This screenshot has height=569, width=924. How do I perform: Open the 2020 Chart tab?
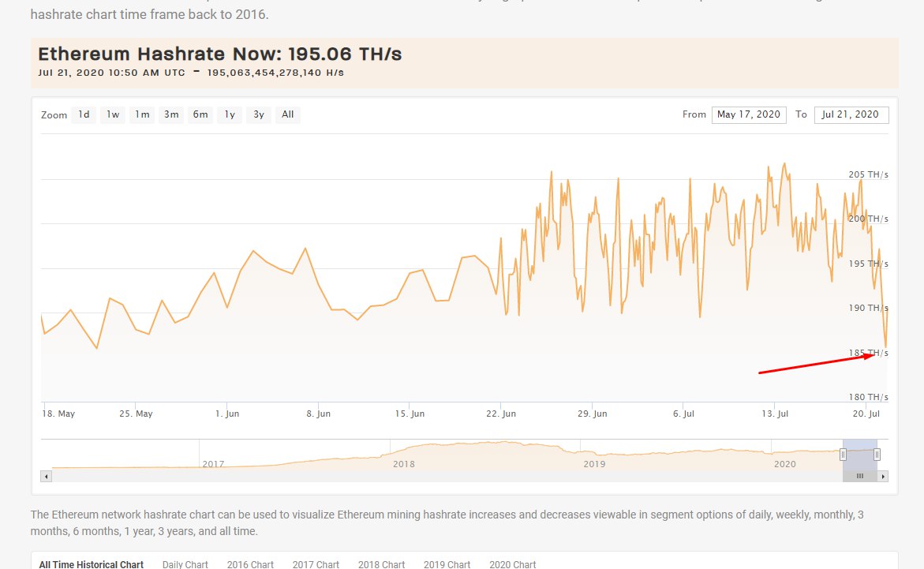(513, 564)
